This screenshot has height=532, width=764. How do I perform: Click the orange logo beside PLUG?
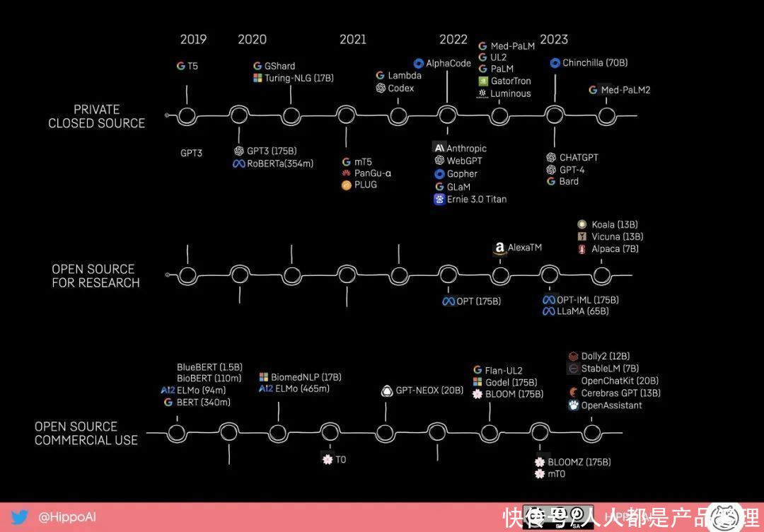347,185
